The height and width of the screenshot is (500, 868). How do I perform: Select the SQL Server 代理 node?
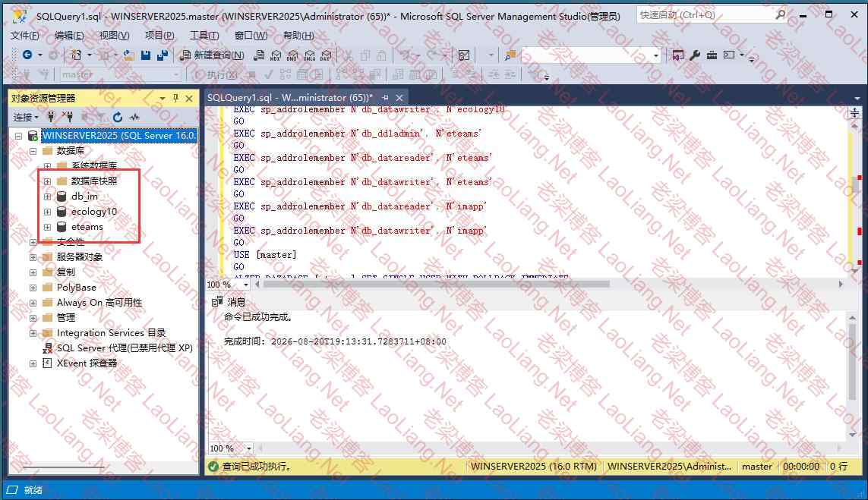(x=124, y=348)
